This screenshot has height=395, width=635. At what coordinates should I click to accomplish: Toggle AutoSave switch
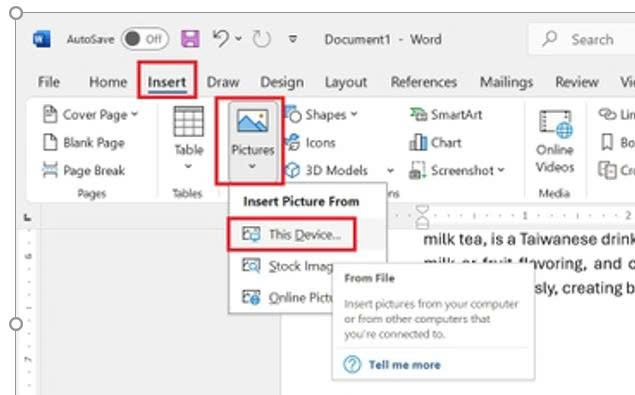click(x=145, y=39)
